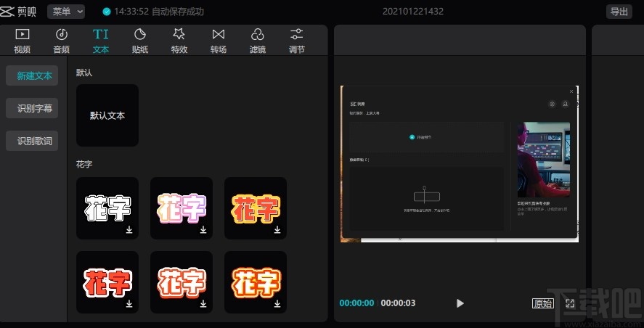The image size is (644, 328).
Task: Download the red 花字 with white outline
Action: pyautogui.click(x=129, y=303)
